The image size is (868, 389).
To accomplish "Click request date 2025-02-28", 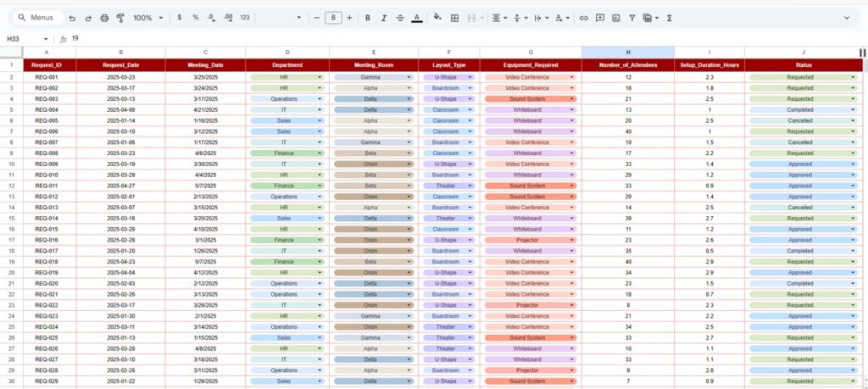I will point(120,240).
